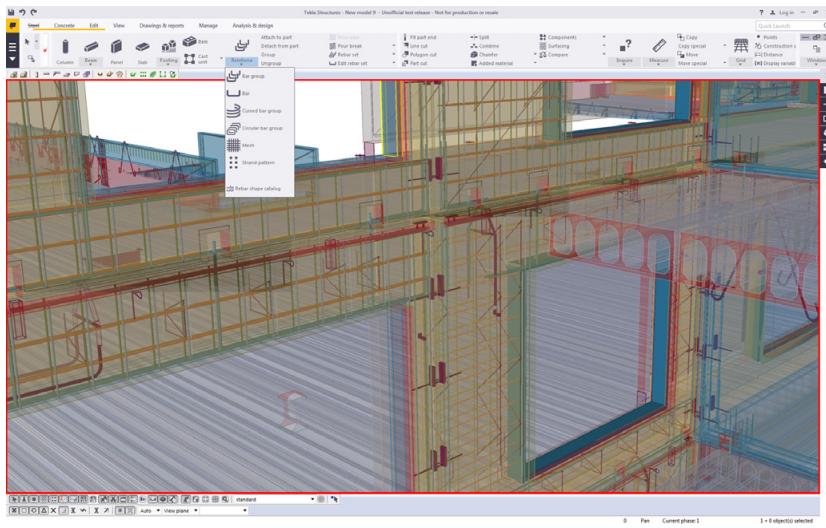Viewport: 826px width, 528px height.
Task: Click the Chamfer command
Action: pyautogui.click(x=484, y=54)
